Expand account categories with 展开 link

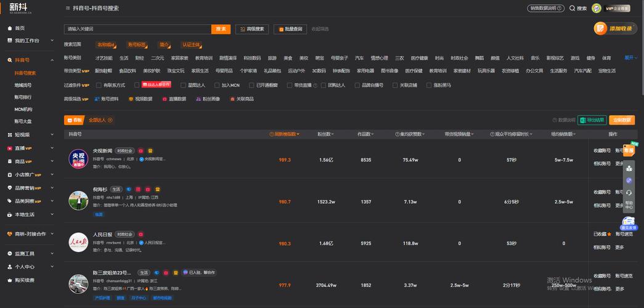(631, 58)
